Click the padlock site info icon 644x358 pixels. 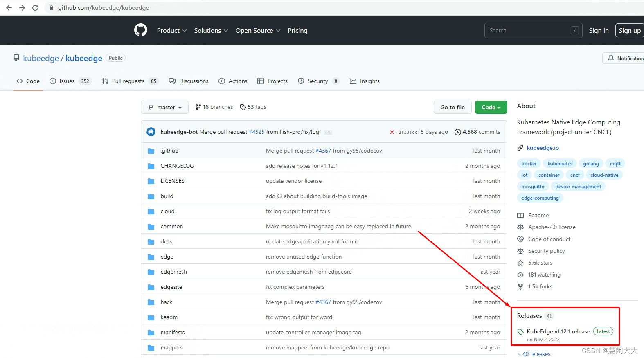click(x=52, y=8)
